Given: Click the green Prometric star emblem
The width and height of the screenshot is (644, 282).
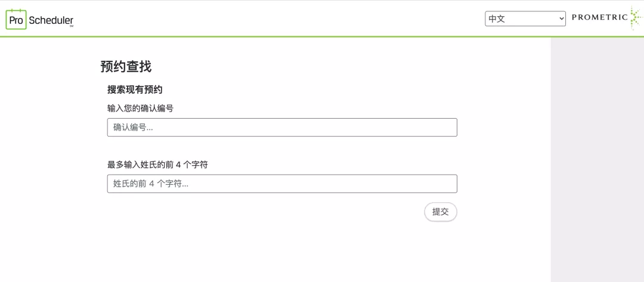Looking at the screenshot, I should click(x=636, y=18).
